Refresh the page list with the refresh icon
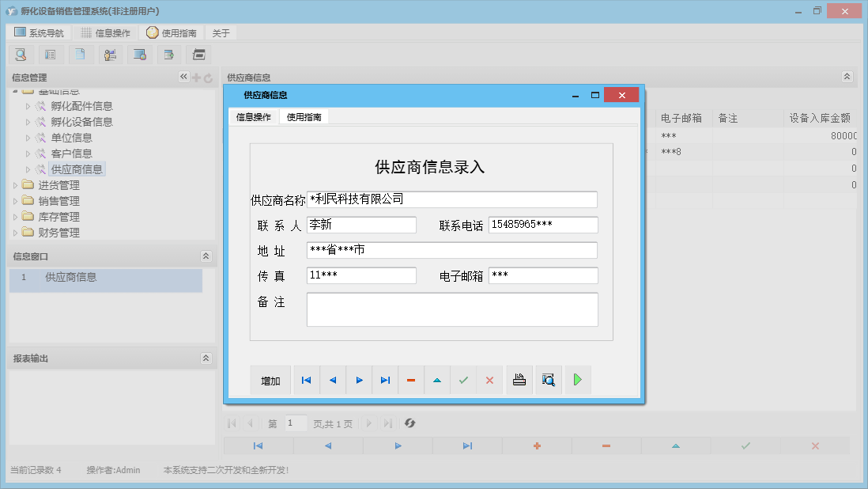 point(409,423)
